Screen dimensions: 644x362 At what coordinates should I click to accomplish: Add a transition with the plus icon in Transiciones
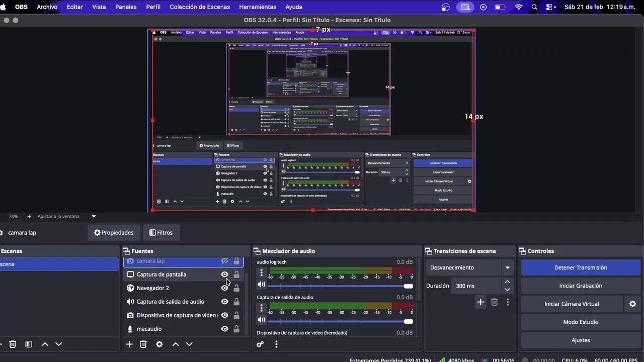click(x=480, y=302)
